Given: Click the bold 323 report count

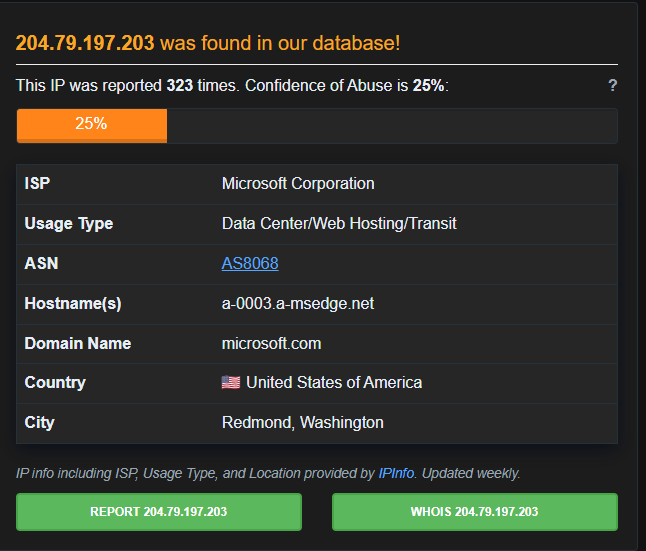Looking at the screenshot, I should pyautogui.click(x=180, y=86).
